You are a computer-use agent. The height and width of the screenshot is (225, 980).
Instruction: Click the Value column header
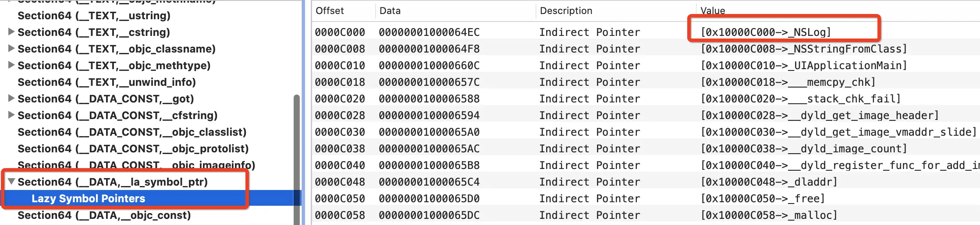713,11
